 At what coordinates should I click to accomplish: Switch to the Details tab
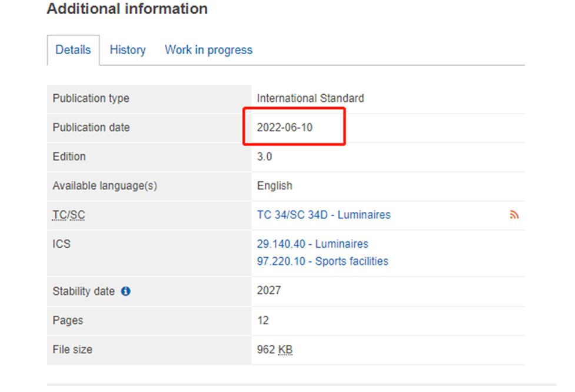click(73, 50)
